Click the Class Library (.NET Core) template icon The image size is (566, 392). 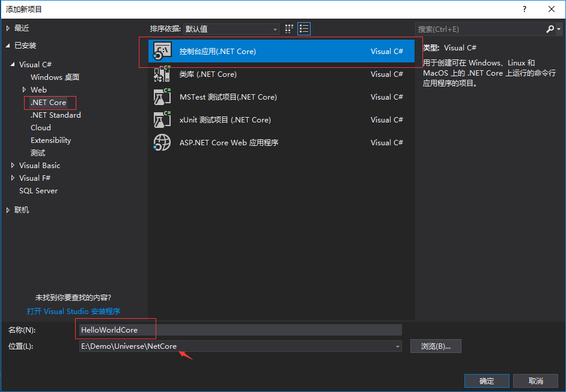162,74
